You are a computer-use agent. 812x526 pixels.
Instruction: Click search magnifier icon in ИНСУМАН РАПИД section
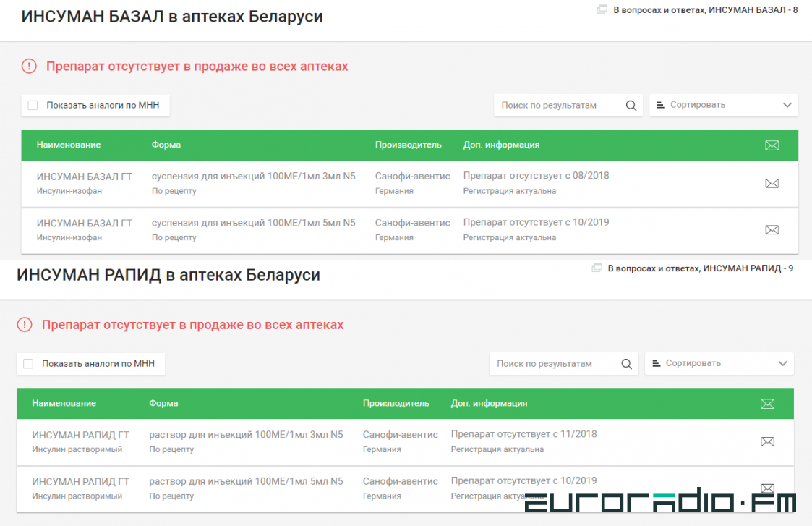[x=626, y=364]
